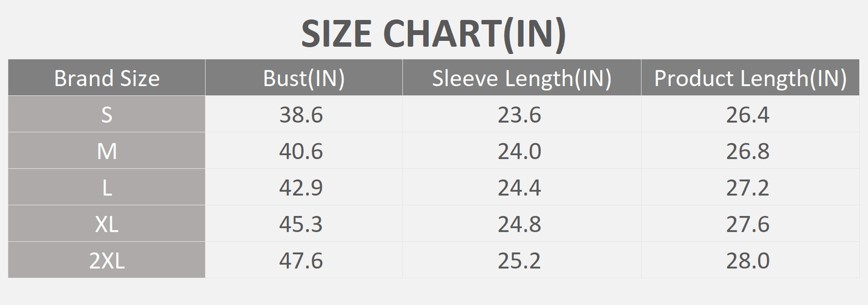Viewport: 868px width, 305px height.
Task: Select the sleeve length value 25.2
Action: tap(519, 260)
